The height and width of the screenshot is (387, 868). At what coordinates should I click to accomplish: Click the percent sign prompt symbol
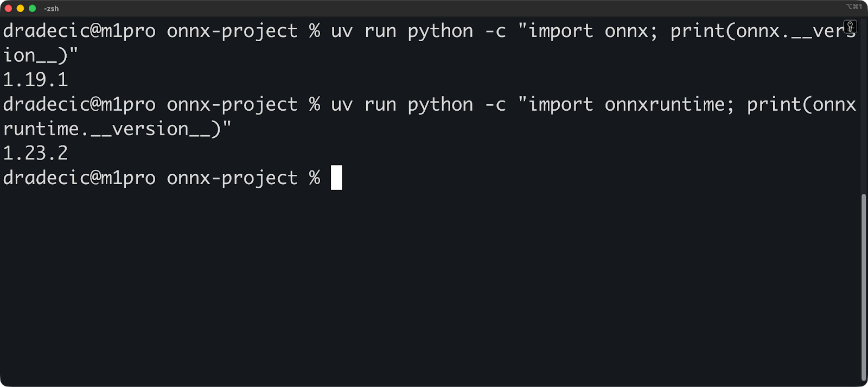[314, 177]
